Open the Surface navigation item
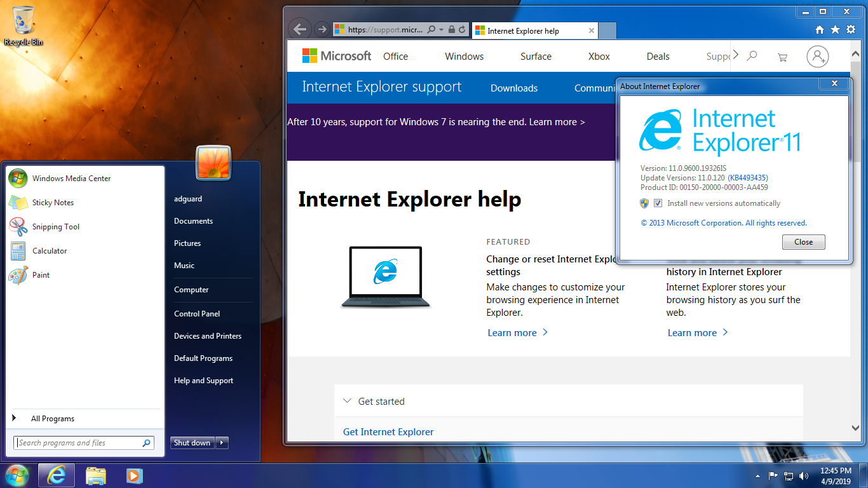Viewport: 868px width, 488px height. 536,57
